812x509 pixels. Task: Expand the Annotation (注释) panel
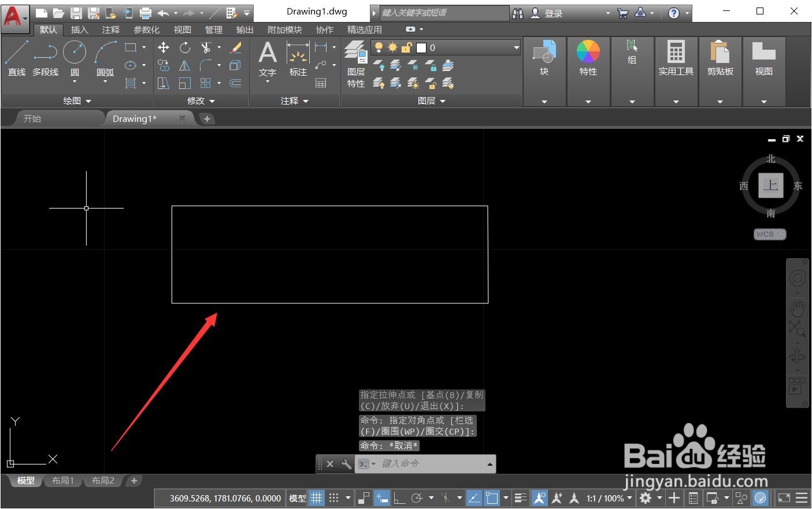coord(295,101)
